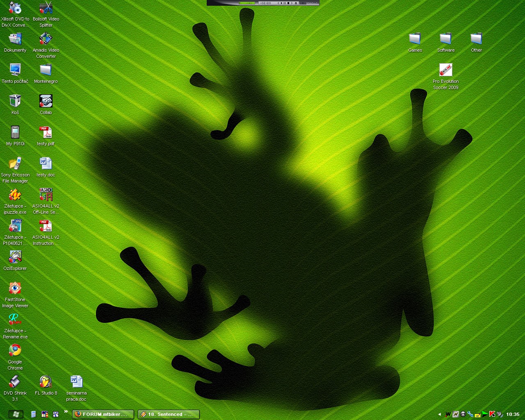Select the Google Chrome desktop icon

(15, 351)
